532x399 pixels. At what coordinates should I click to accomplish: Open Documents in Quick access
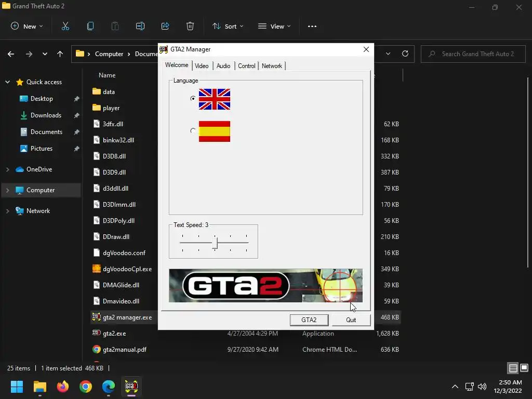[x=46, y=132]
